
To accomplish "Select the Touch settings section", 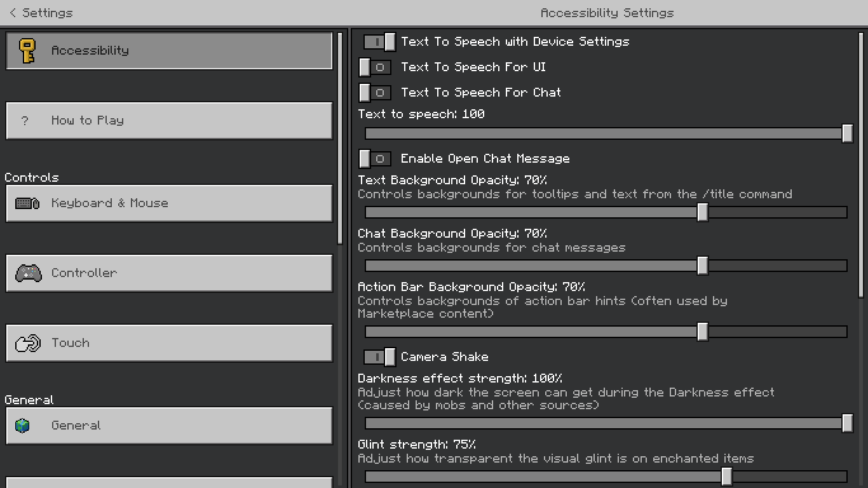I will point(169,343).
